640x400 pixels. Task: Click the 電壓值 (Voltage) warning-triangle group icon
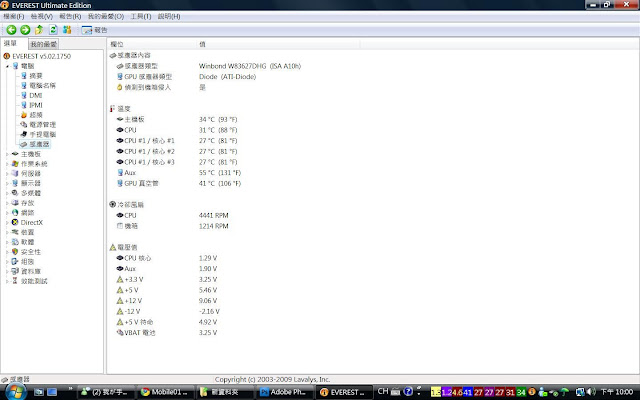(113, 247)
